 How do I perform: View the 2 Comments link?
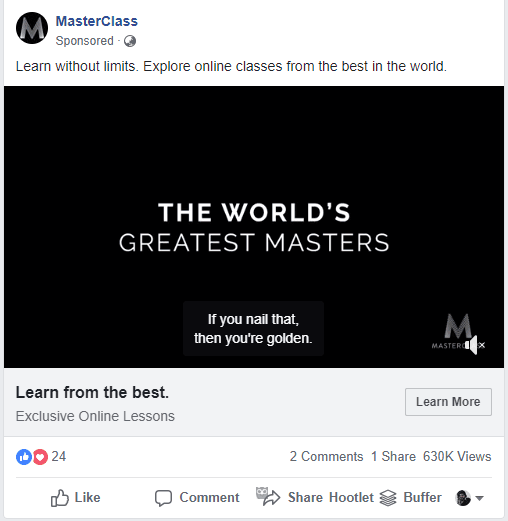326,456
